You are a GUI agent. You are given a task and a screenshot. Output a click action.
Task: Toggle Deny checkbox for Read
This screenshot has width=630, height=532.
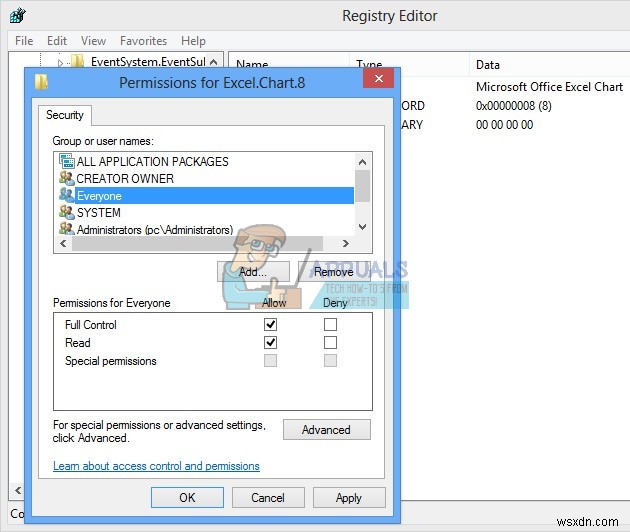(x=330, y=342)
